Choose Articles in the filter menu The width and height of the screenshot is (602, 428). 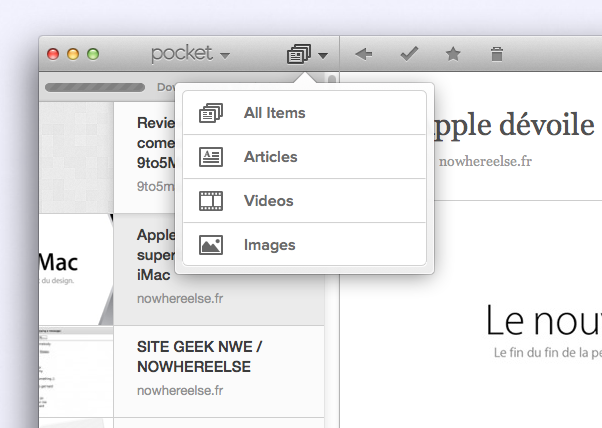[x=271, y=157]
